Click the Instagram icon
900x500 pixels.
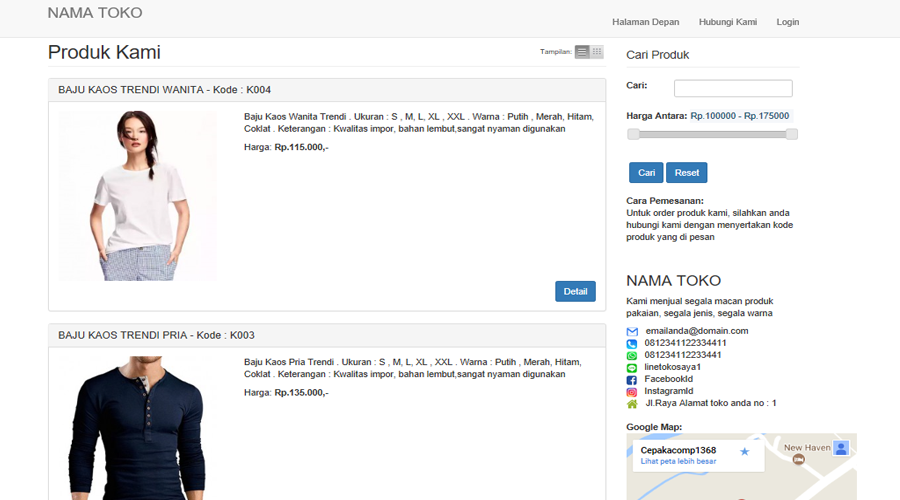632,392
